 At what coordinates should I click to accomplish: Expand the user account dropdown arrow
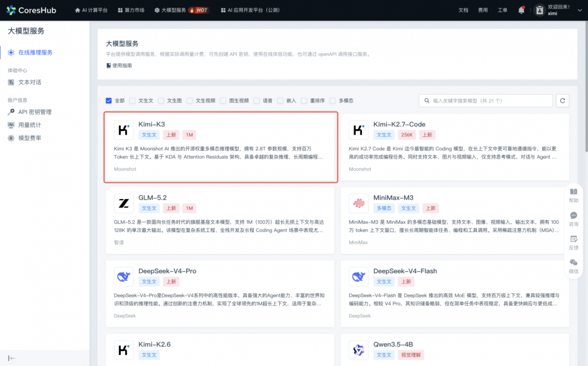click(579, 11)
